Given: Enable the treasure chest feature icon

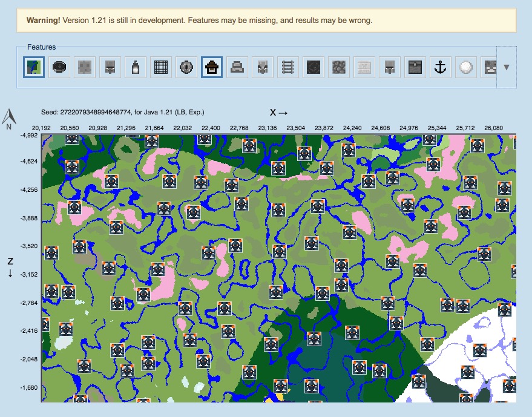Looking at the screenshot, I should [x=415, y=67].
